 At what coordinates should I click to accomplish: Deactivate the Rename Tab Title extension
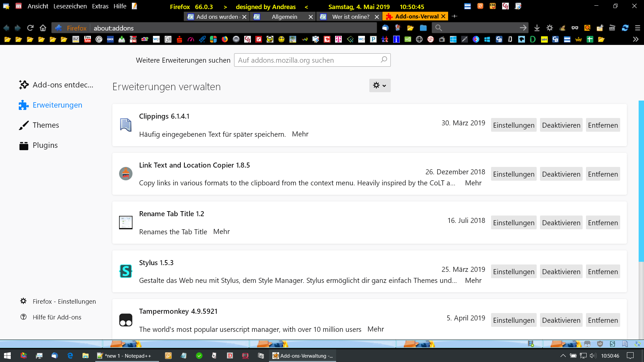pos(561,223)
